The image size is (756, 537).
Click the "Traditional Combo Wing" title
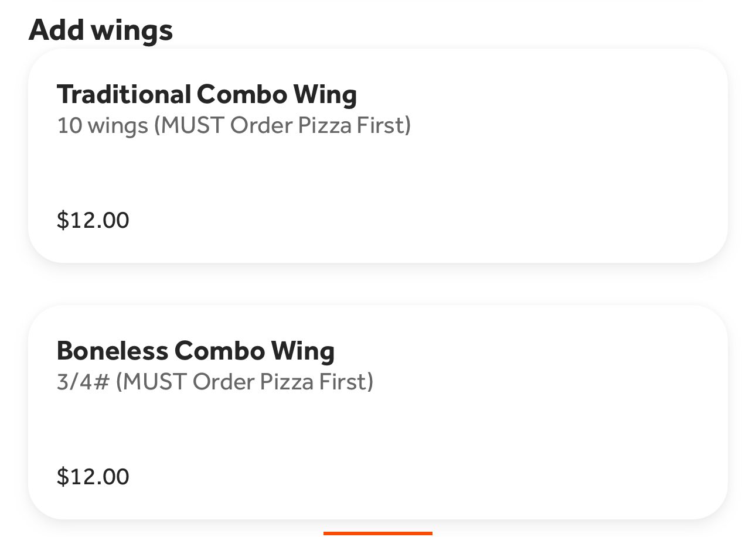[x=206, y=94]
